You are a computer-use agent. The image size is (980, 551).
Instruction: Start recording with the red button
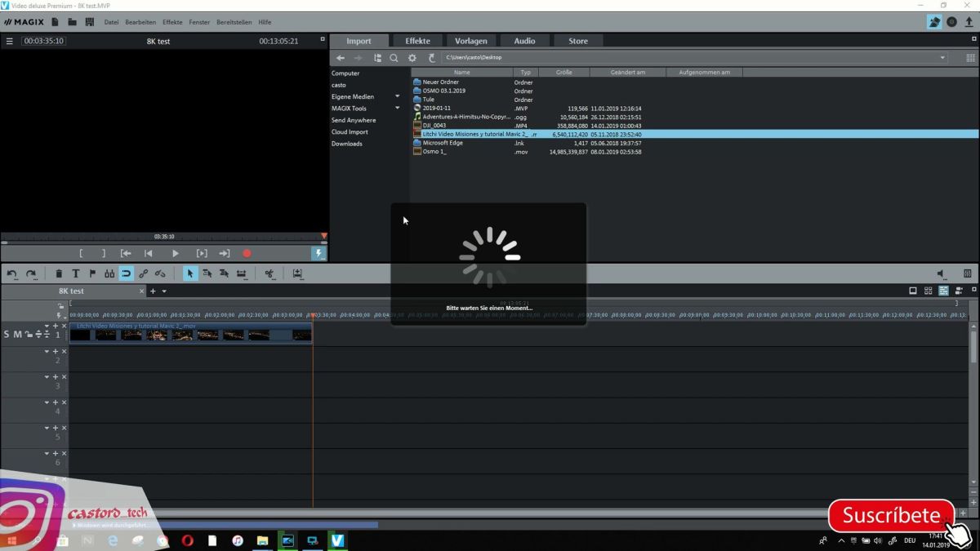click(x=247, y=254)
